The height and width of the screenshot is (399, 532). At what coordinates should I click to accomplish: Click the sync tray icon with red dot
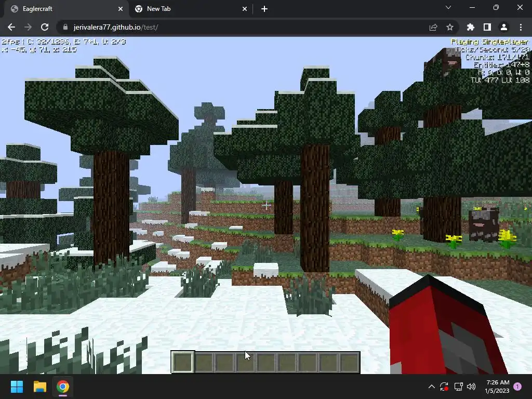click(444, 387)
